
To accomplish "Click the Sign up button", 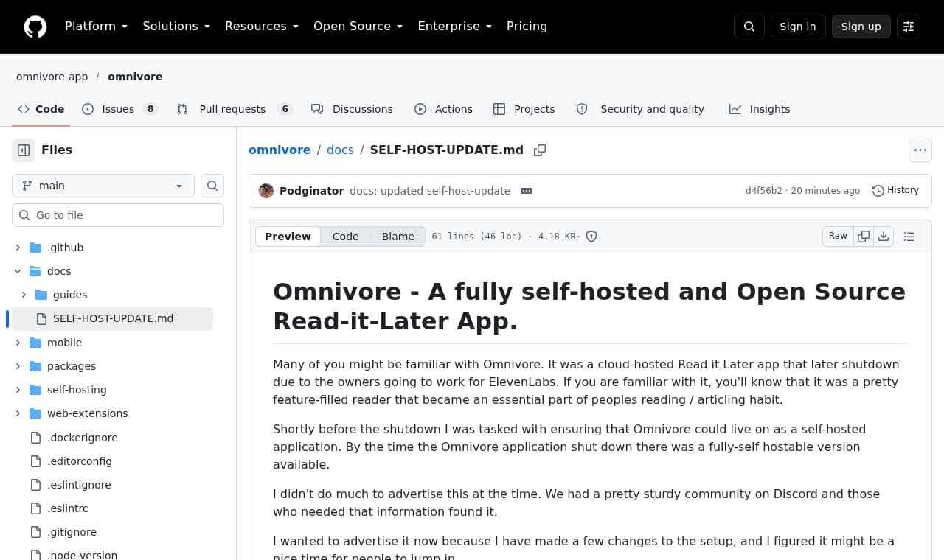I will click(x=861, y=27).
